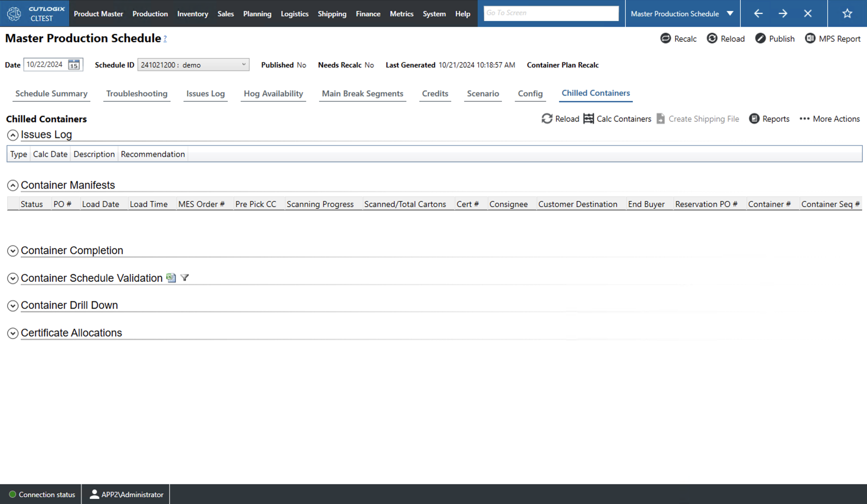Switch to the Troubleshooting tab
This screenshot has width=867, height=504.
click(x=137, y=93)
